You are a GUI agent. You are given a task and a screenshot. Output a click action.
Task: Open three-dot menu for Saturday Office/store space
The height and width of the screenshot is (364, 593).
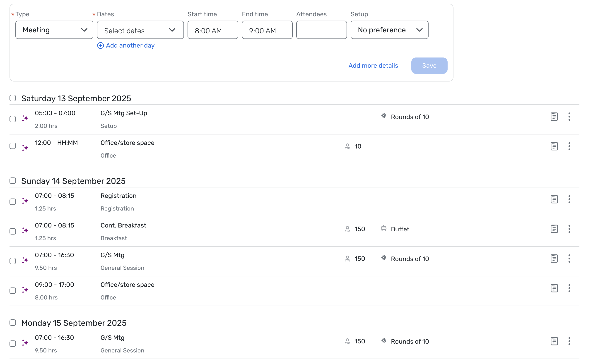(569, 146)
